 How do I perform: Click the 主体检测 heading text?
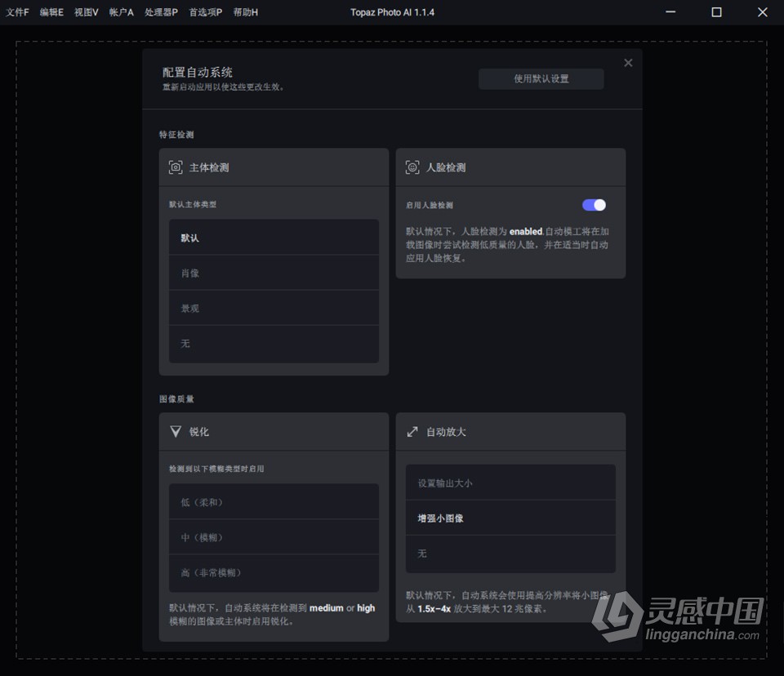pos(209,167)
